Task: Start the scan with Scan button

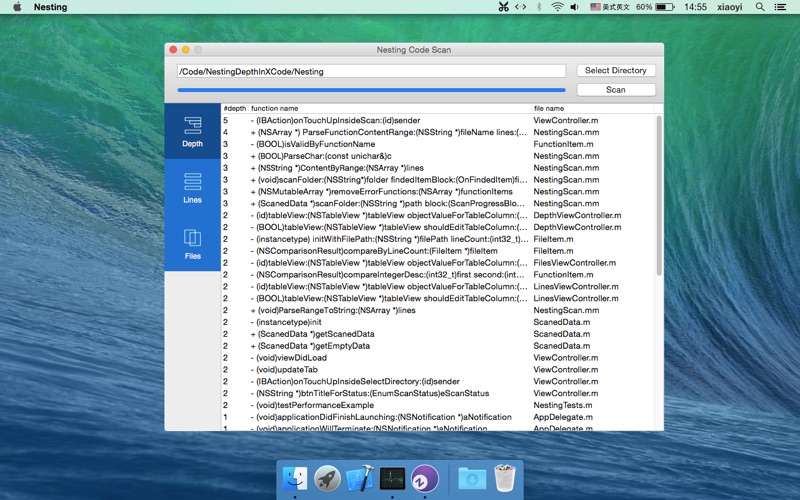Action: [616, 90]
